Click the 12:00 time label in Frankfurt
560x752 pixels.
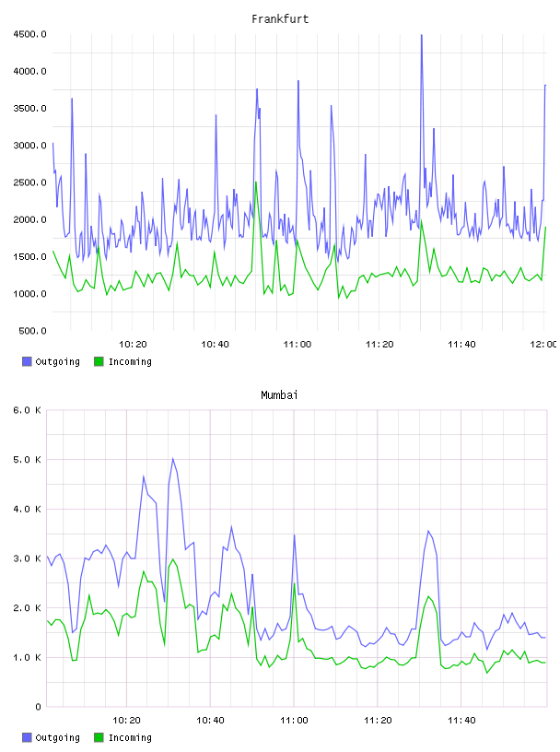pos(543,345)
